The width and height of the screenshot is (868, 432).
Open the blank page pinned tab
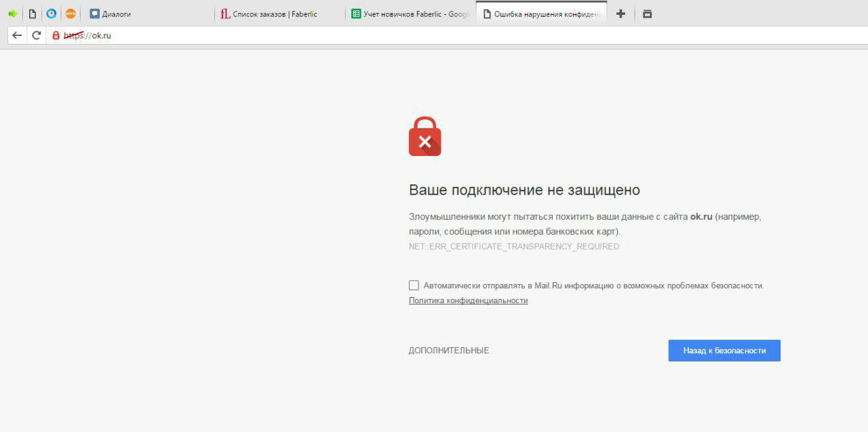pos(32,14)
